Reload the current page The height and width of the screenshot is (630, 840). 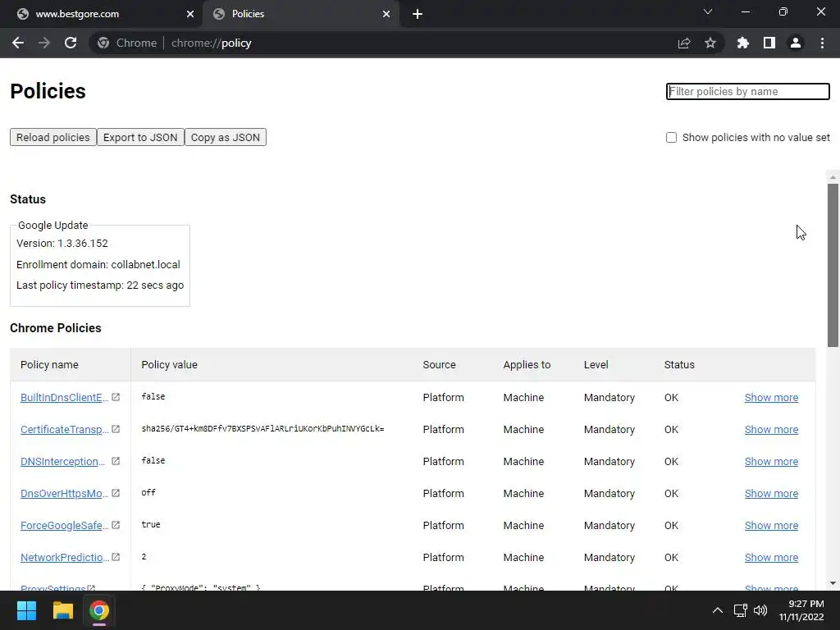click(71, 43)
